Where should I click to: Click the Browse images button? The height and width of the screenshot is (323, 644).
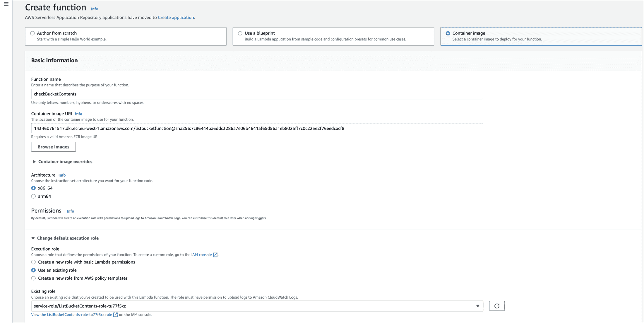pyautogui.click(x=53, y=147)
